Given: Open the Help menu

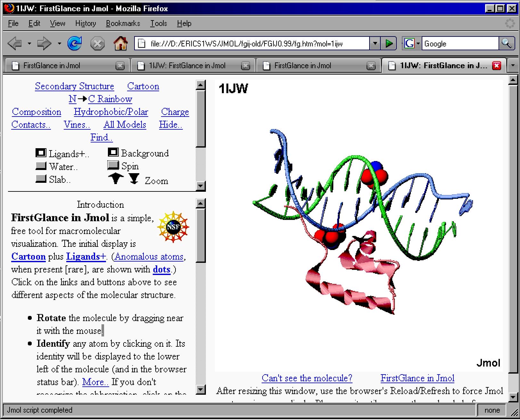Looking at the screenshot, I should pos(184,23).
